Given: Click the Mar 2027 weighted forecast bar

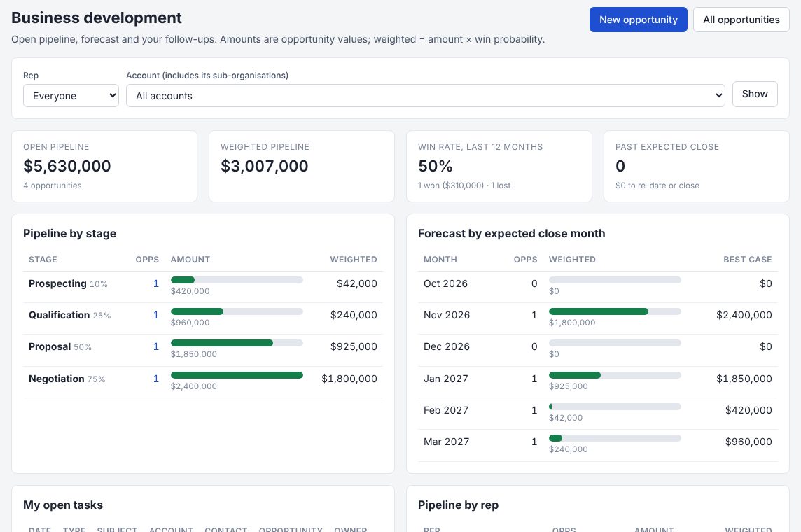Looking at the screenshot, I should (x=615, y=438).
